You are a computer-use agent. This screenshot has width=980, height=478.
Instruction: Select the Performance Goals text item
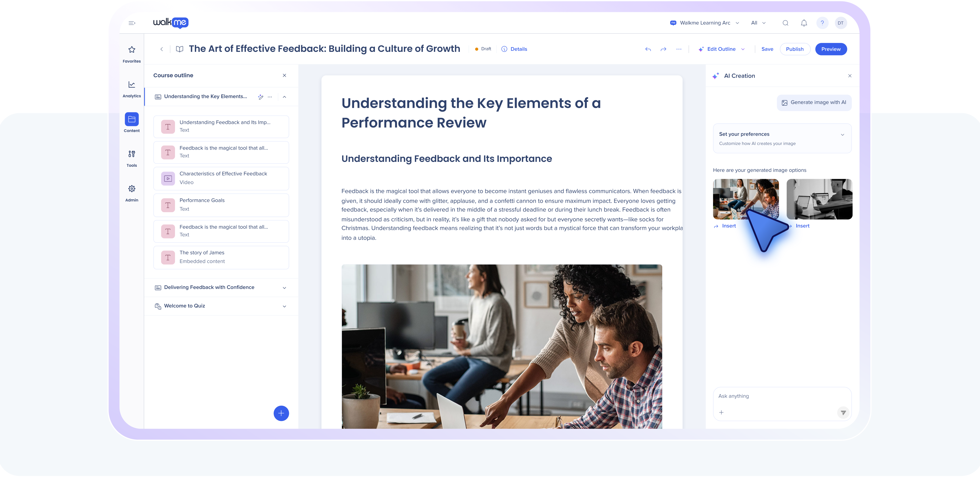click(x=221, y=205)
